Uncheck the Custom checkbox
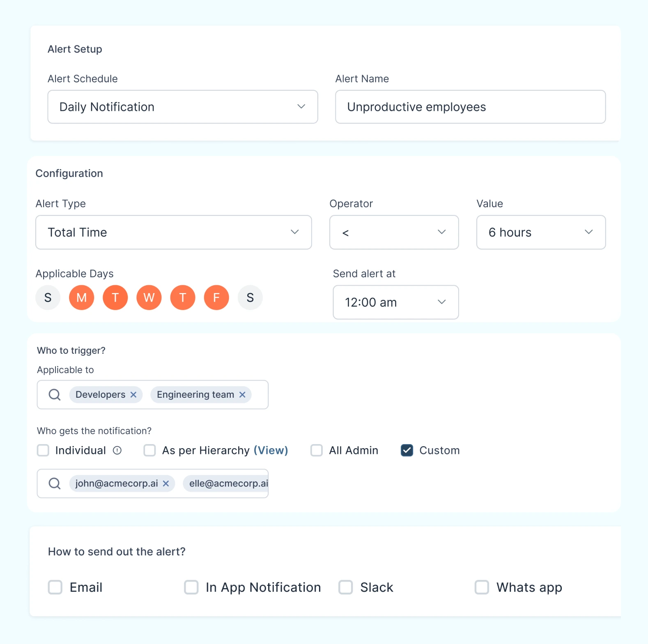 click(x=407, y=450)
